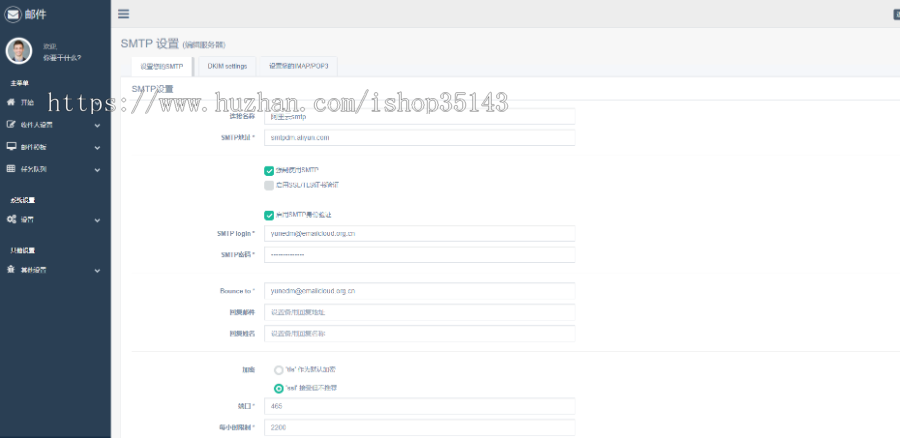Click the envelope mail logo icon
Image resolution: width=900 pixels, height=438 pixels.
[x=13, y=14]
